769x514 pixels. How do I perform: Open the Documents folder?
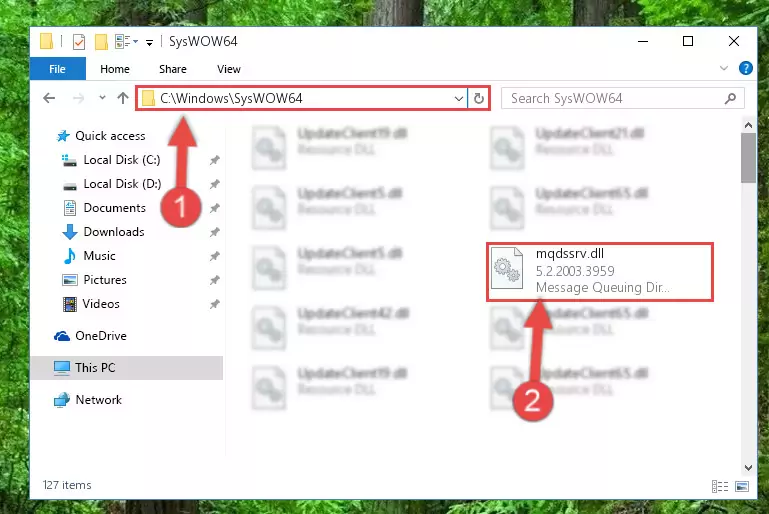click(x=114, y=208)
